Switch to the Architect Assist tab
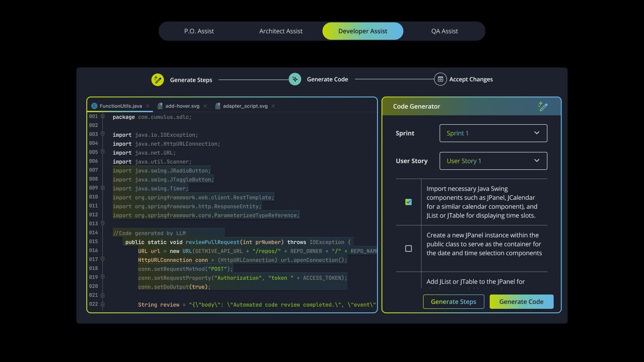 coord(281,31)
